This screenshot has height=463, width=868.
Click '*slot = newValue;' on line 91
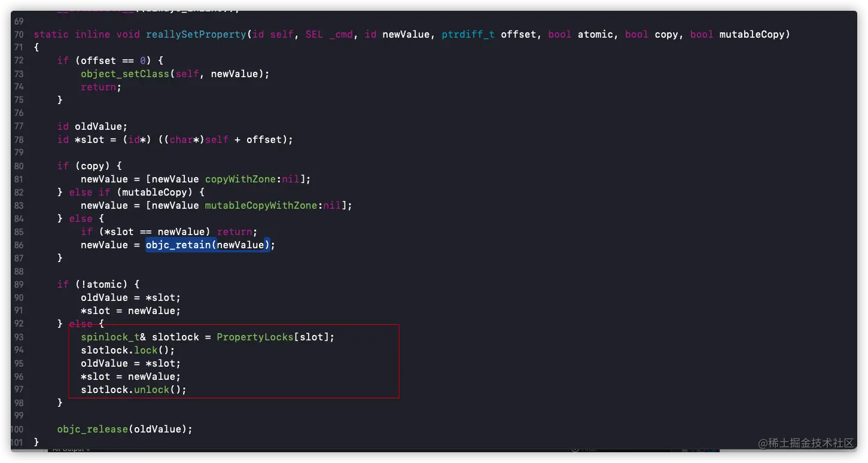click(x=131, y=310)
